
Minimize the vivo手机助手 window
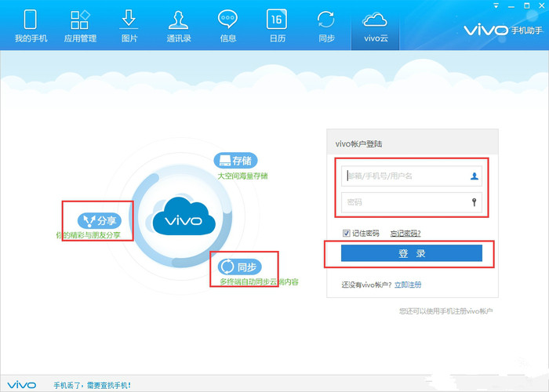point(511,6)
